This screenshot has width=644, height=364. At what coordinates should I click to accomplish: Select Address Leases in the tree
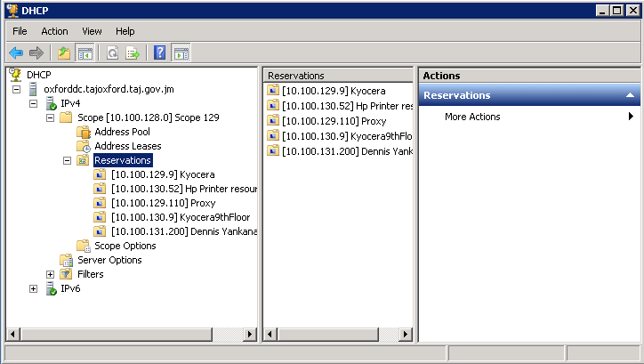click(x=128, y=146)
